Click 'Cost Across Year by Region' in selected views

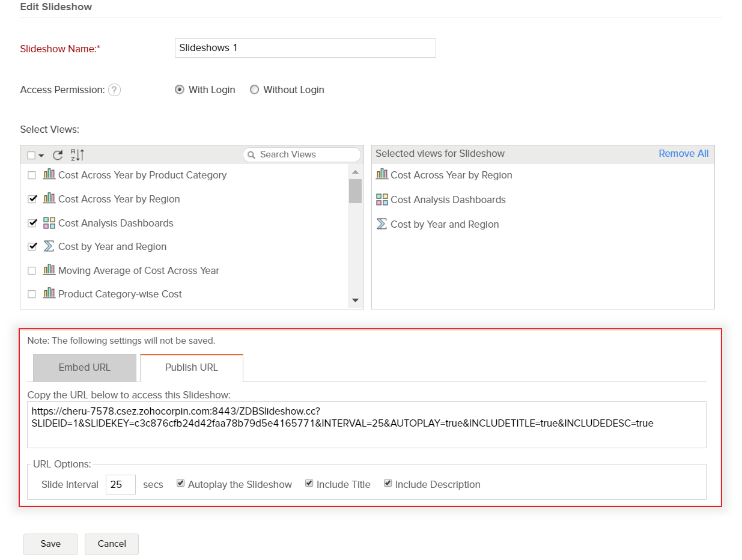[x=451, y=175]
